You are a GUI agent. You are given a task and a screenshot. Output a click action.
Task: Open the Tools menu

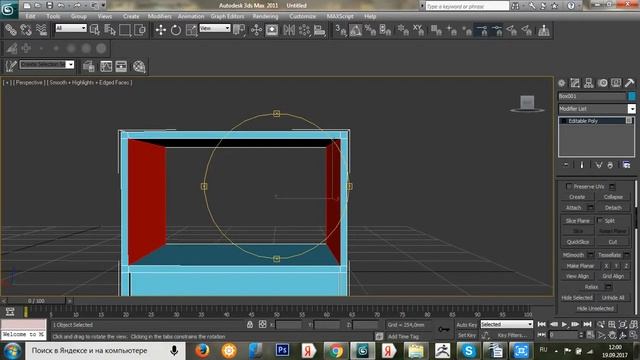coord(53,16)
